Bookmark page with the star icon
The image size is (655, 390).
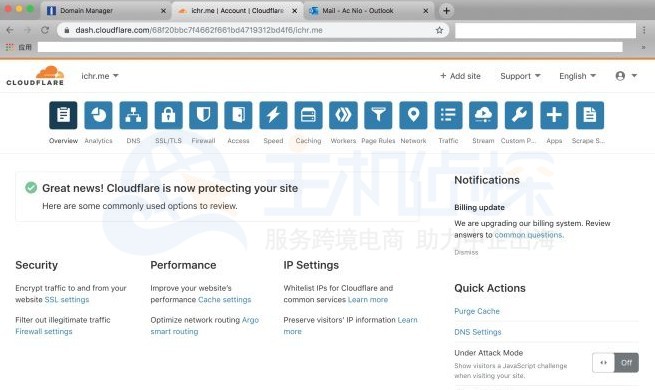tap(439, 30)
